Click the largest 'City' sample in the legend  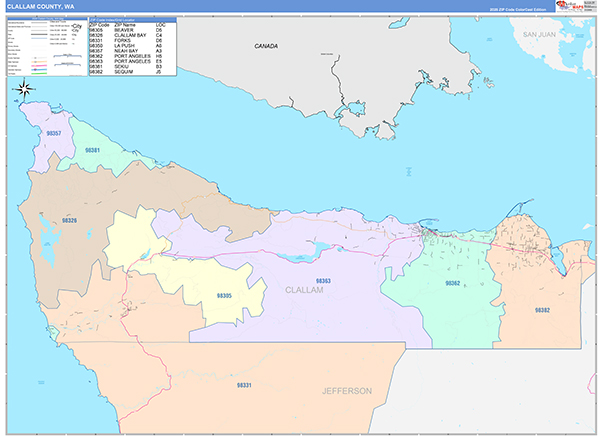point(77,26)
